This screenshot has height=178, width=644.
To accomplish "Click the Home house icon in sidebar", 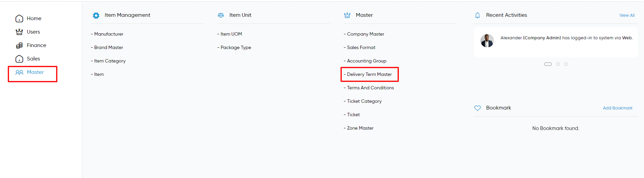I will [x=19, y=18].
